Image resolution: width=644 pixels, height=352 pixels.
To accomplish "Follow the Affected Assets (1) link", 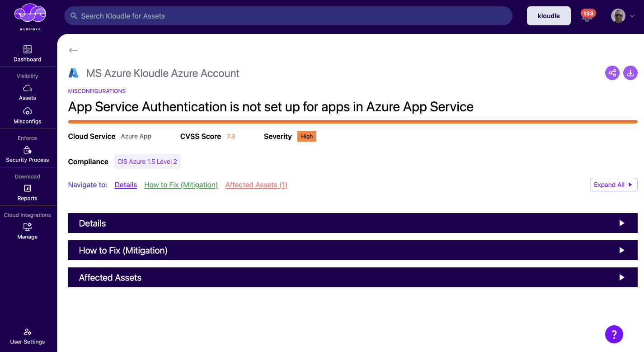I will pos(256,185).
